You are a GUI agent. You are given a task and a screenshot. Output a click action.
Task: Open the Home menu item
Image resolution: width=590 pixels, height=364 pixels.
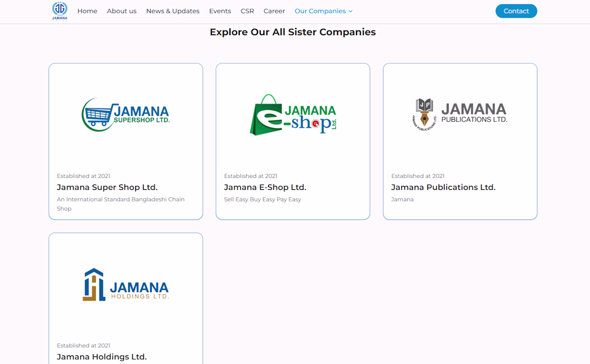87,11
